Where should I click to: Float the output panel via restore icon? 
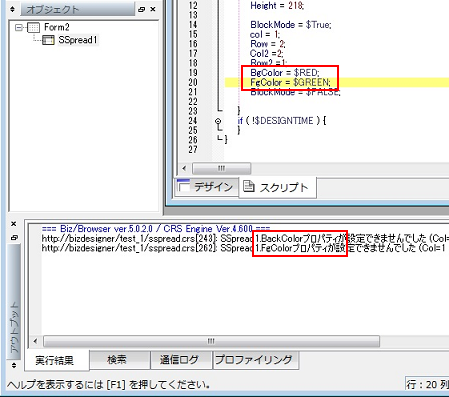14,238
